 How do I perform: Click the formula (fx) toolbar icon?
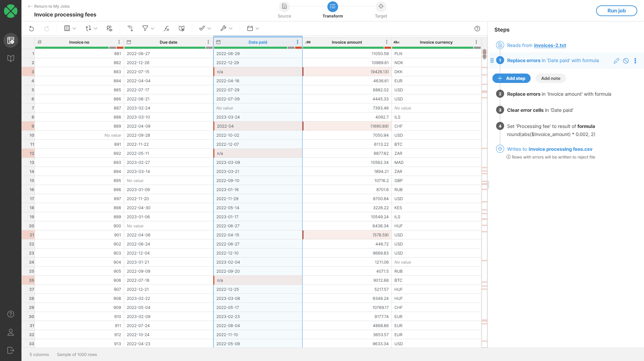[166, 29]
